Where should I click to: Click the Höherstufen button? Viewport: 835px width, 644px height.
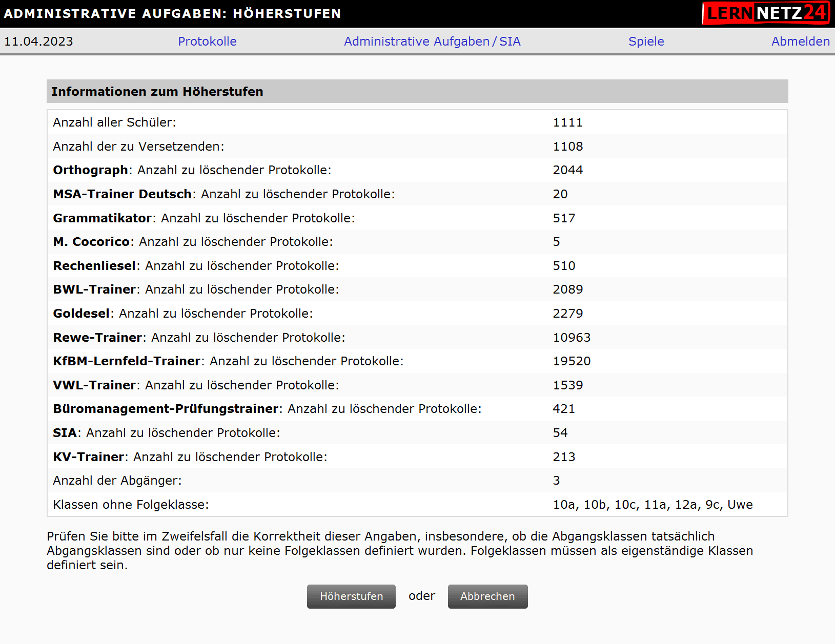point(351,596)
